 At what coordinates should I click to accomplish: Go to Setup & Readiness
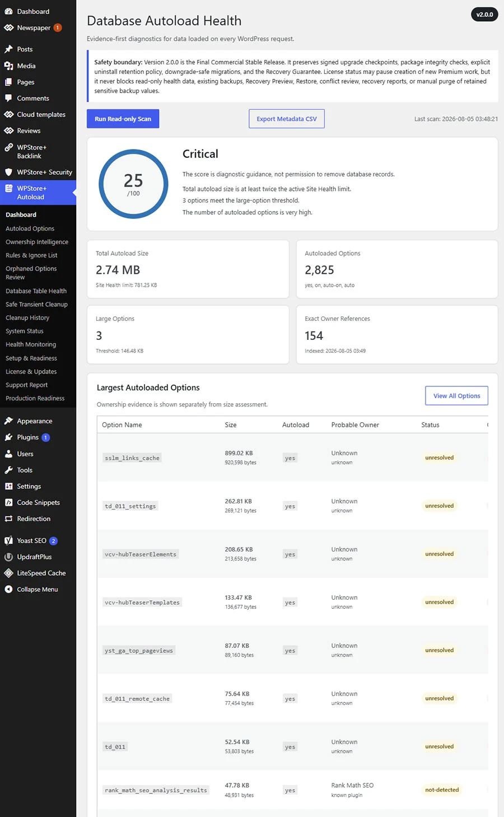pos(31,358)
